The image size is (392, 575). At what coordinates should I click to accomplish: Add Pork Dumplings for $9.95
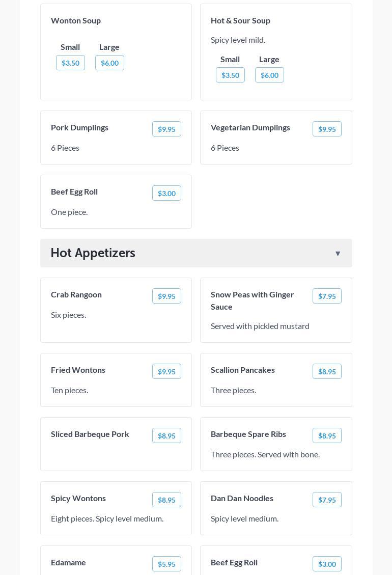[x=166, y=129]
